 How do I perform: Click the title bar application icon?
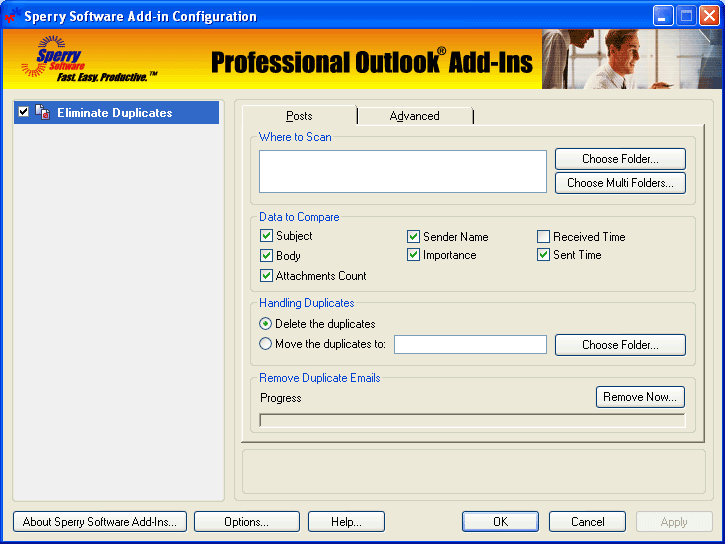[11, 16]
